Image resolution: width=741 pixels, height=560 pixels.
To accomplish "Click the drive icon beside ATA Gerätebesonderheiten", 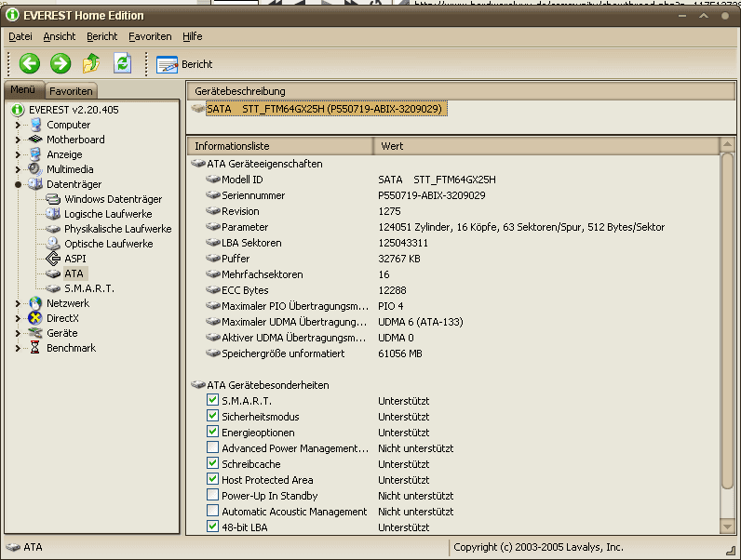I will [x=198, y=385].
